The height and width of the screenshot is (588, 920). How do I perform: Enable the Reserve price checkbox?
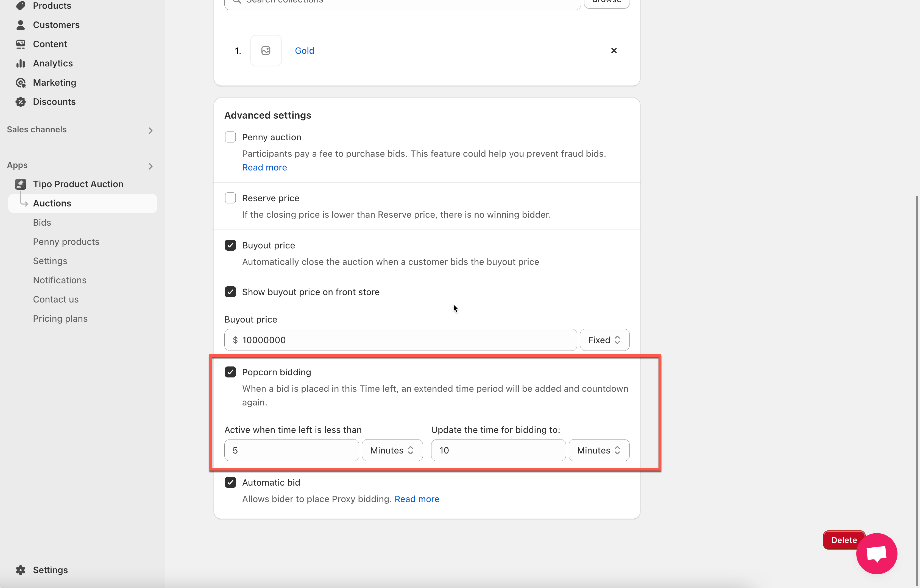[230, 198]
